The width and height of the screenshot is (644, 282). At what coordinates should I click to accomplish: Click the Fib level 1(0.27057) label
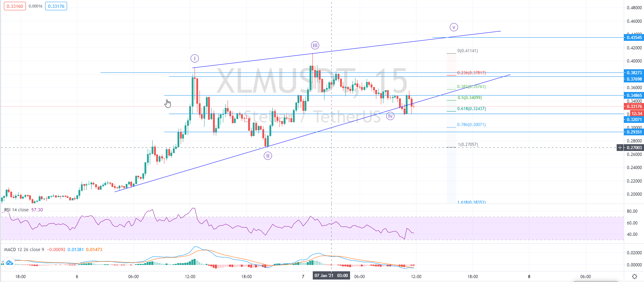tap(468, 145)
